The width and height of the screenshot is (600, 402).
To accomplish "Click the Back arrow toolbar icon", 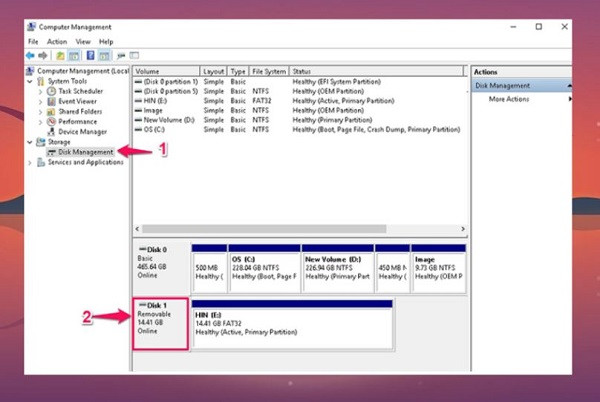I will coord(30,56).
